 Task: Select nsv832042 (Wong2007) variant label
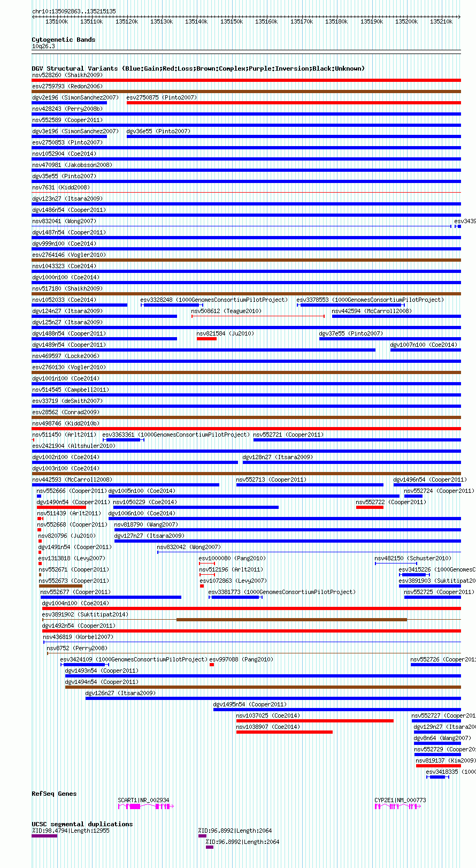tap(189, 547)
